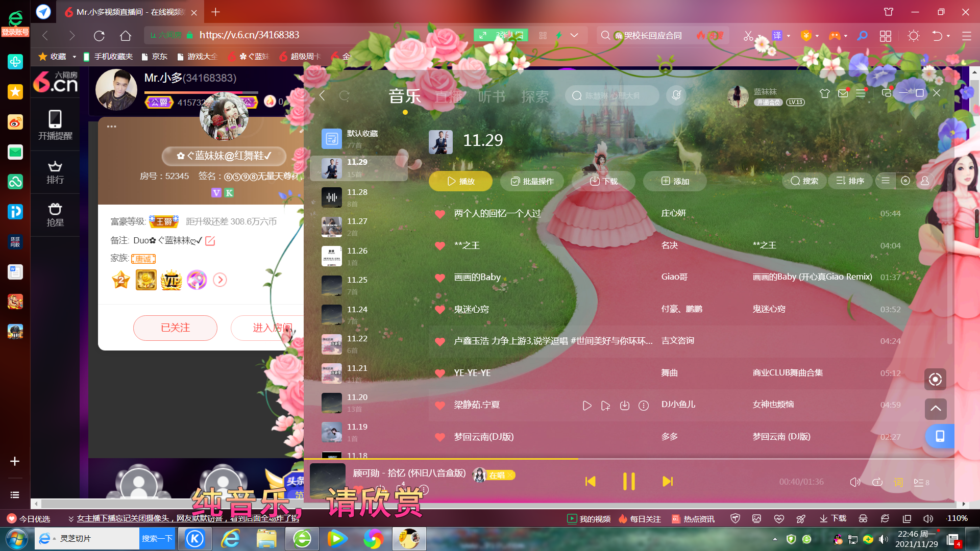Select the 11.20 playlist
This screenshot has width=980, height=551.
(359, 403)
